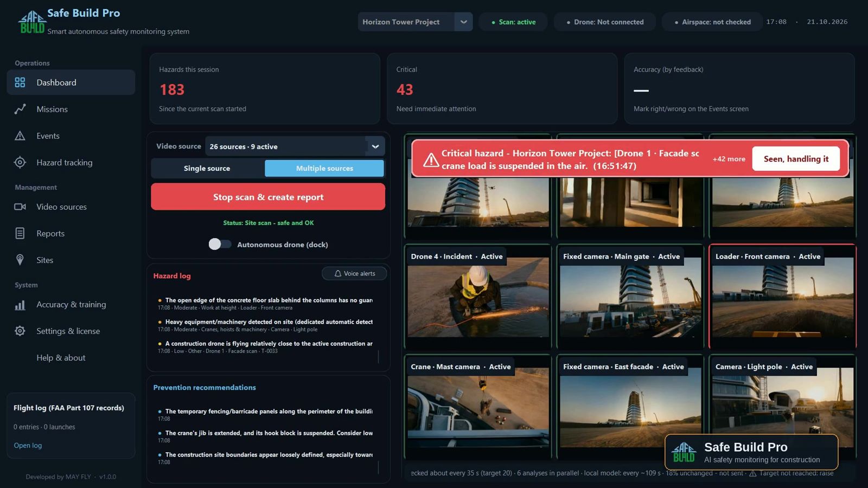Click Drone: Not connected status

605,22
